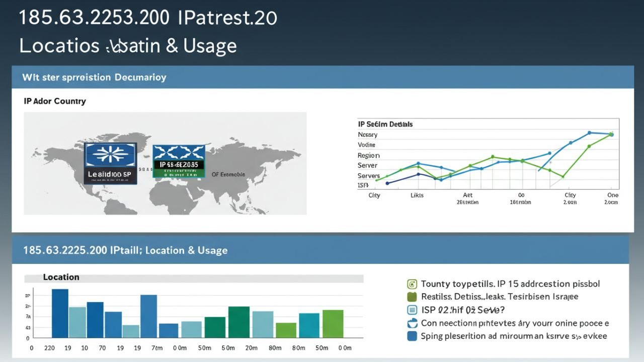The width and height of the screenshot is (644, 362).
Task: Click the blue square icon beside 'Sping pleserition'
Action: click(412, 336)
